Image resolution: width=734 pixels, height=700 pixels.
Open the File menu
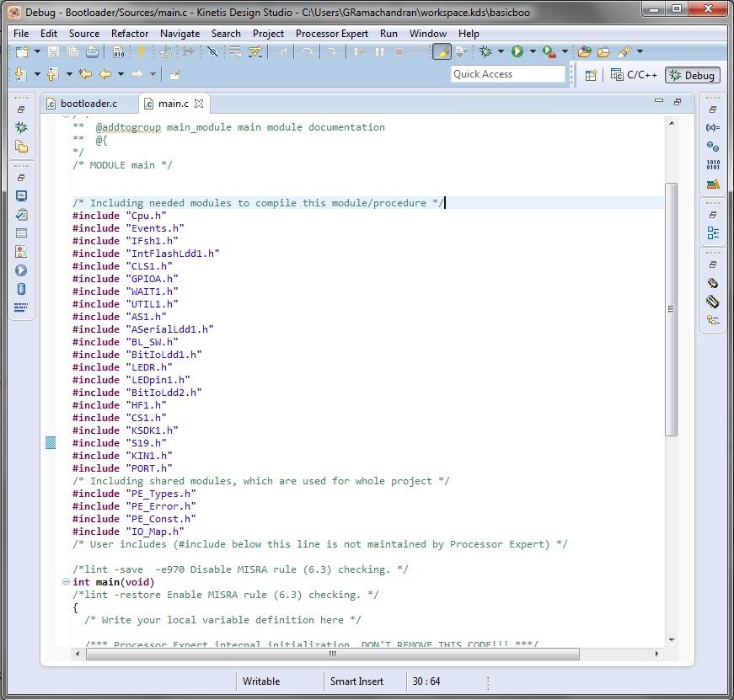tap(21, 34)
